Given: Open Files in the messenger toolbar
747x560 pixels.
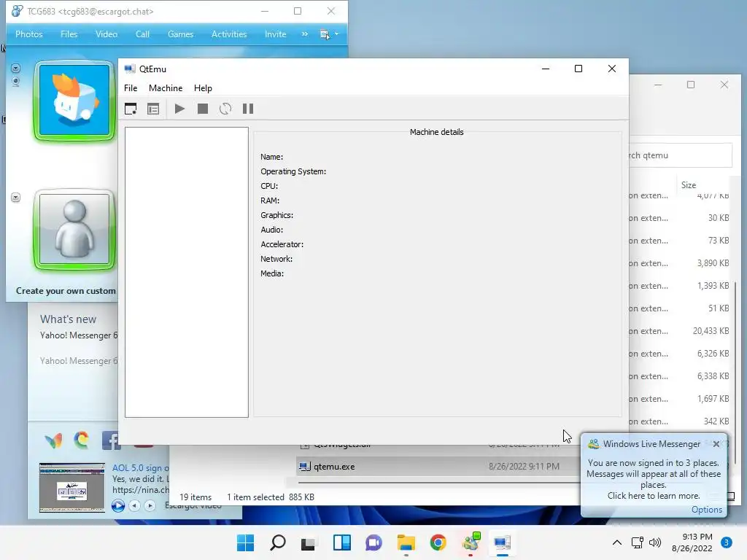Looking at the screenshot, I should click(69, 34).
